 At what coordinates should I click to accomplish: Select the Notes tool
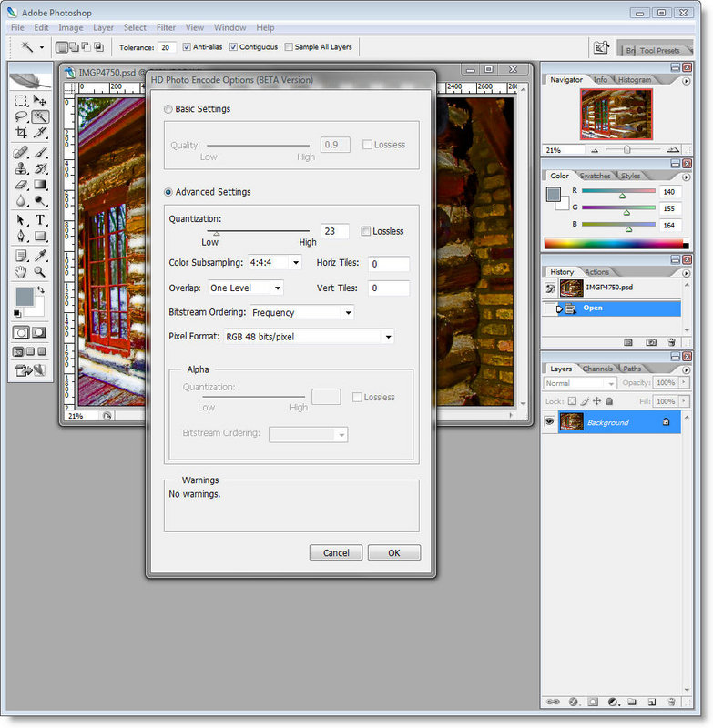(21, 256)
